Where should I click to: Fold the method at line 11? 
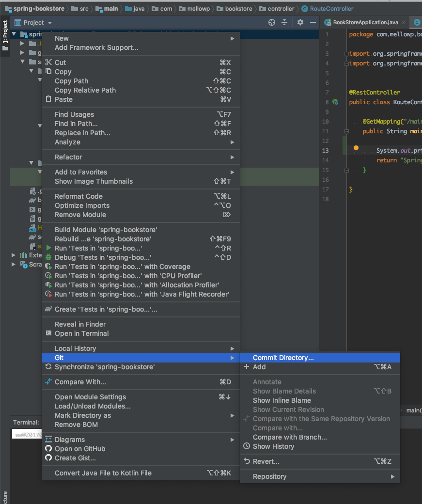[x=346, y=131]
